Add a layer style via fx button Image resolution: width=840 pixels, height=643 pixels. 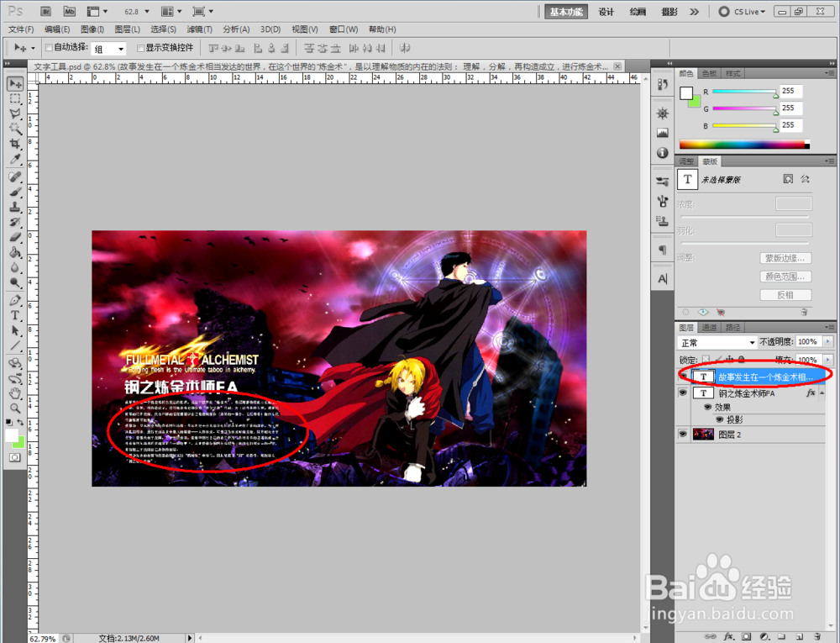pyautogui.click(x=729, y=636)
